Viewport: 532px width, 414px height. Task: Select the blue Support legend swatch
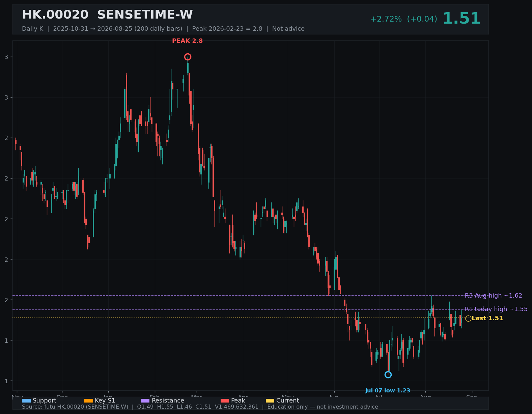26,401
